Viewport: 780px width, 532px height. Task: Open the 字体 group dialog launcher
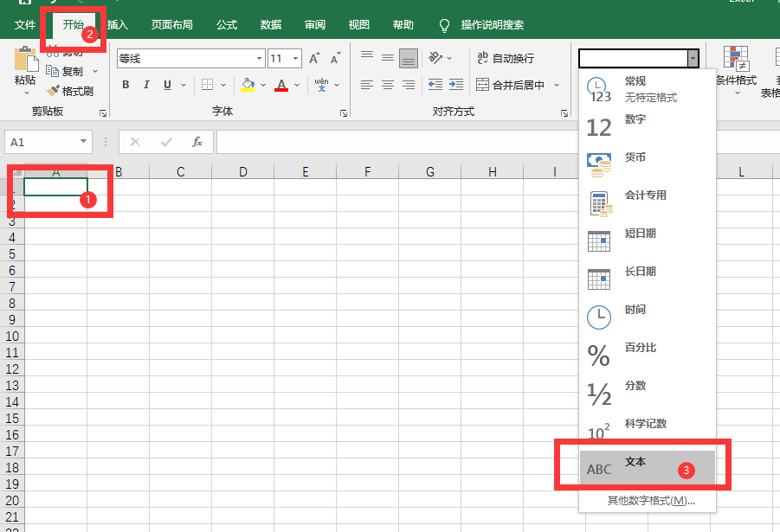click(343, 113)
